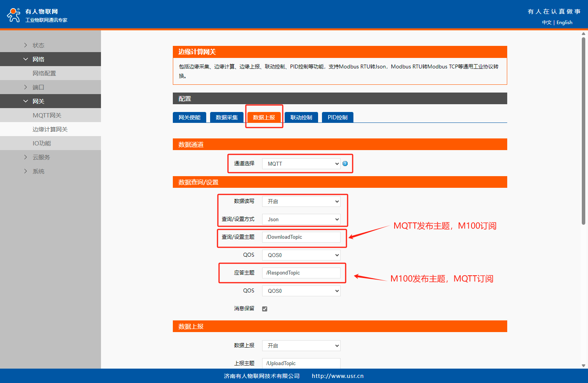Switch language to English
588x383 pixels.
[x=564, y=23]
